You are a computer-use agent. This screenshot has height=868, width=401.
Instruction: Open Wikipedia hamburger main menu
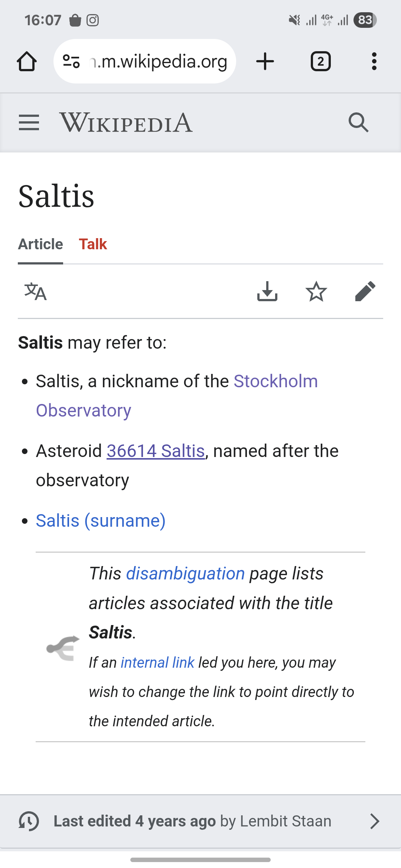[x=29, y=123]
